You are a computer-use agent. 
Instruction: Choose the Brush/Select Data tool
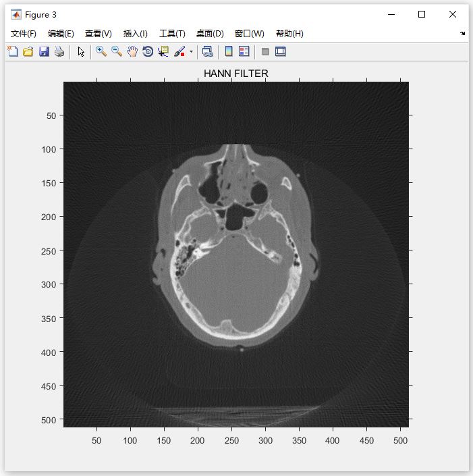179,51
